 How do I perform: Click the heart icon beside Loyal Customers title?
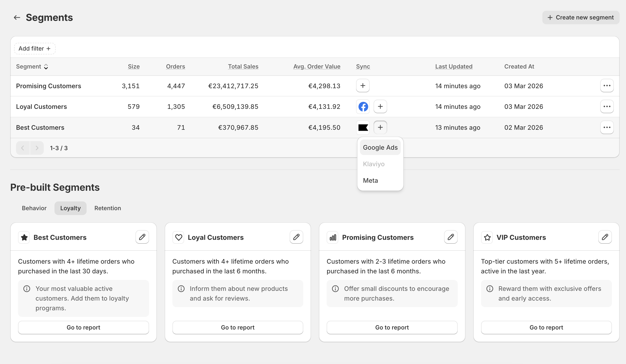tap(178, 237)
